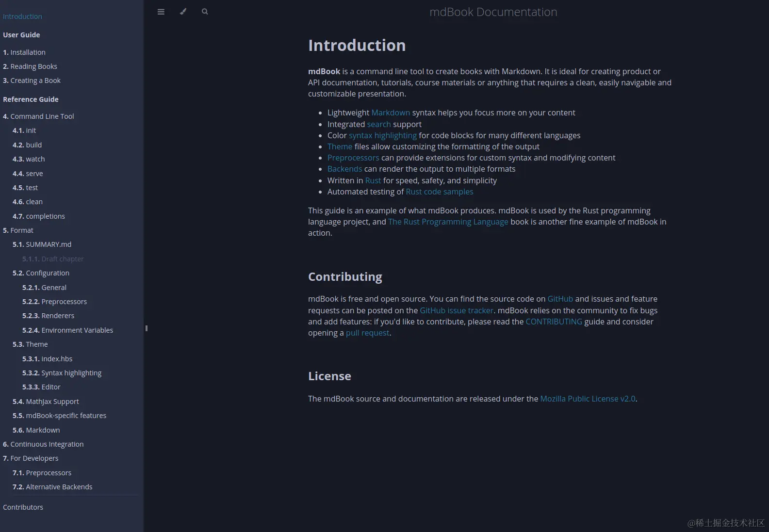Open section 5.3. Theme
769x532 pixels.
[30, 344]
